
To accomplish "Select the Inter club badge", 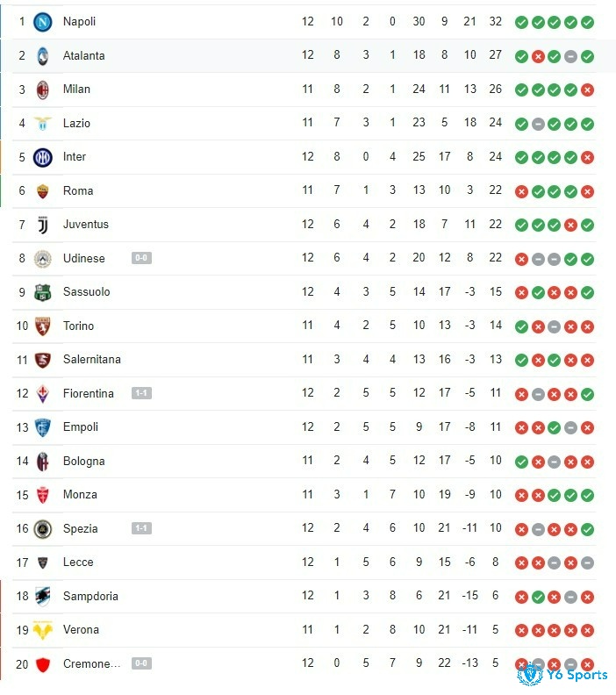I will pos(42,157).
